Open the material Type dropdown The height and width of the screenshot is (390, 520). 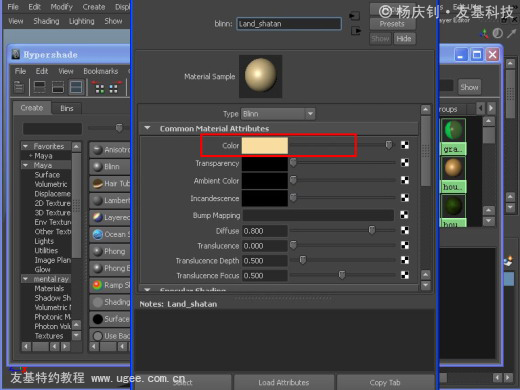[278, 114]
